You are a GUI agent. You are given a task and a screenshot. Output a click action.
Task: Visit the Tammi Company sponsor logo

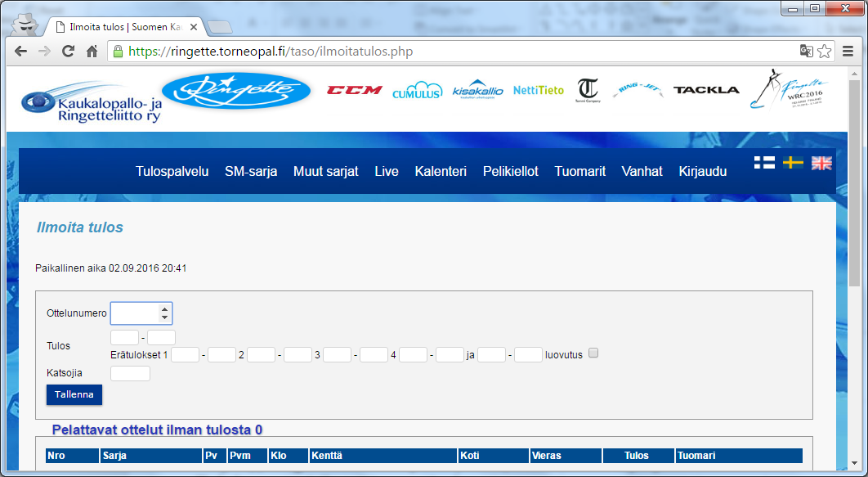(x=588, y=90)
